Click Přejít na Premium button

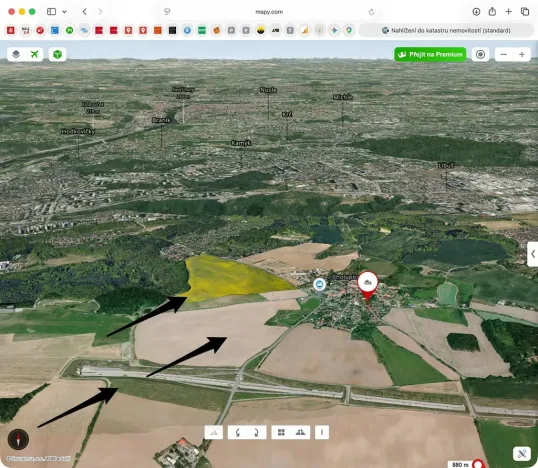430,54
